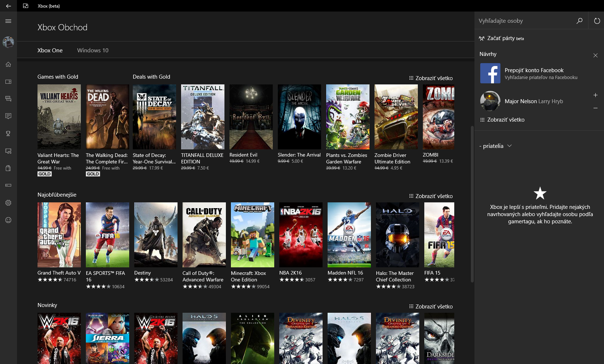Open Activity alerts sidebar icon
The width and height of the screenshot is (604, 364).
point(8,116)
